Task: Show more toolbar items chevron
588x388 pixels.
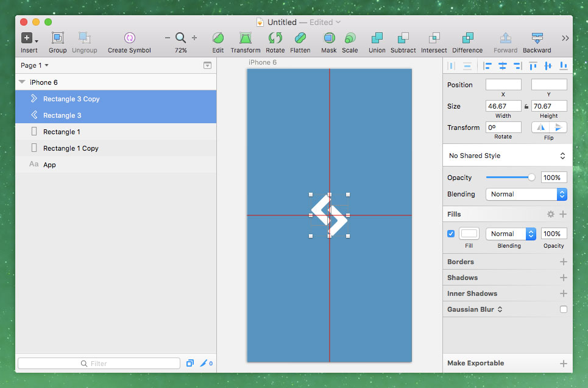Action: coord(565,38)
